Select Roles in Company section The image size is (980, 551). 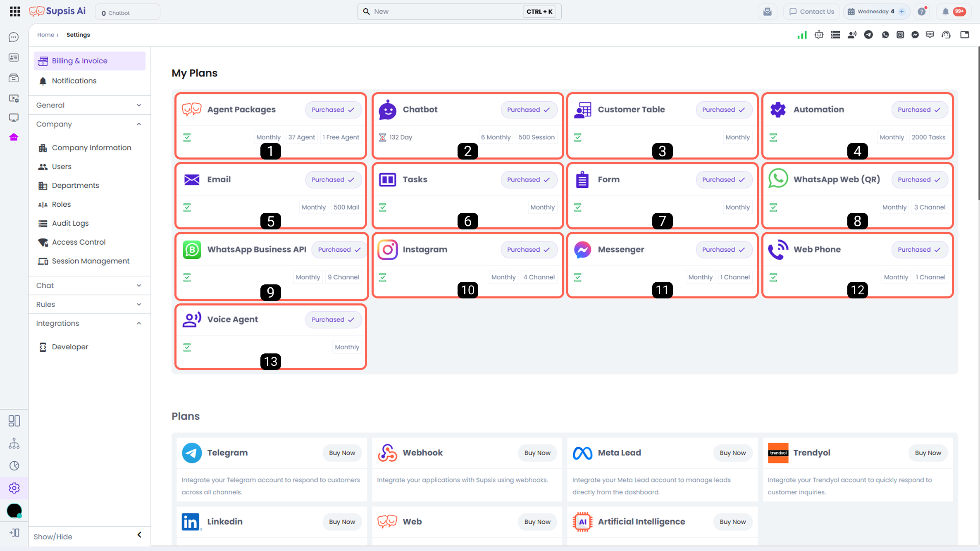click(x=89, y=205)
